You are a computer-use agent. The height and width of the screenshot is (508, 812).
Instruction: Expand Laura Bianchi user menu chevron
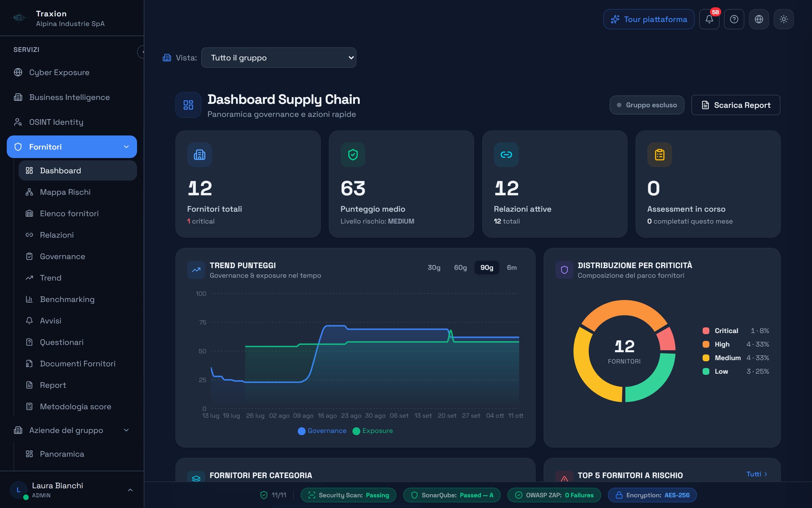click(x=130, y=490)
